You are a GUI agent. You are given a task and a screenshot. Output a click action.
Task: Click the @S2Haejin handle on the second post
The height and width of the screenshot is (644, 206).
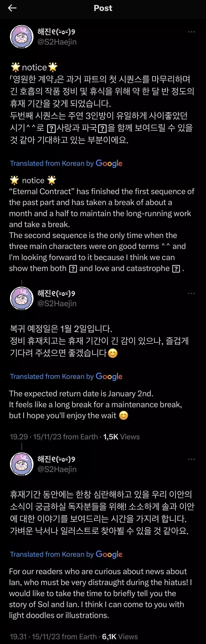coord(57,303)
